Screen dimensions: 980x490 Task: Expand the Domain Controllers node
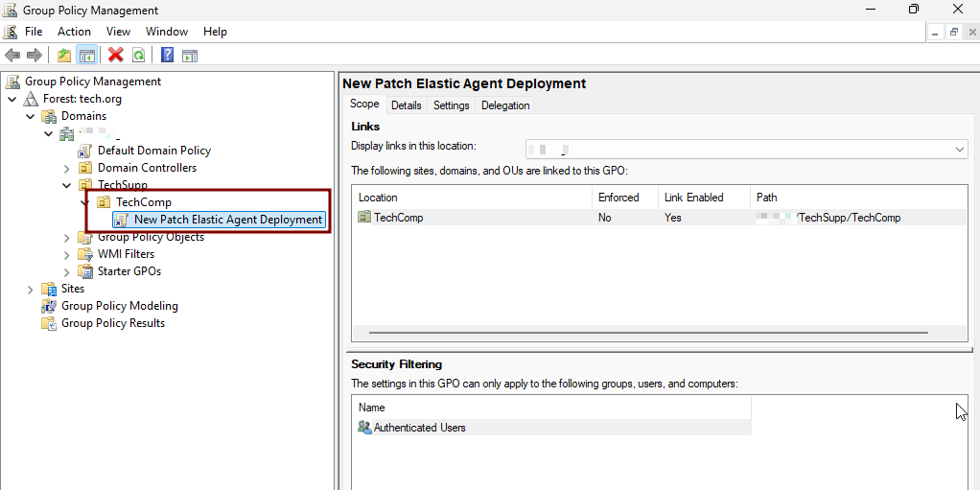[x=66, y=168]
